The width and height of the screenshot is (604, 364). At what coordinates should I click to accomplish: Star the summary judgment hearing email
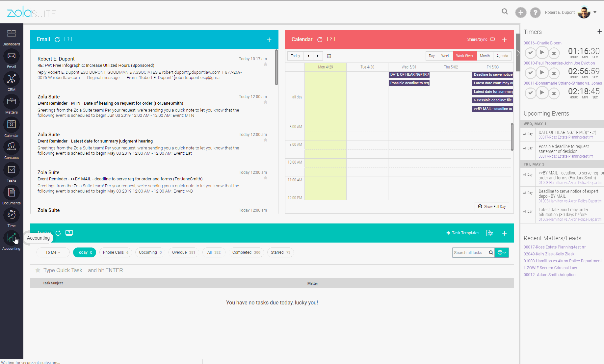click(x=265, y=140)
